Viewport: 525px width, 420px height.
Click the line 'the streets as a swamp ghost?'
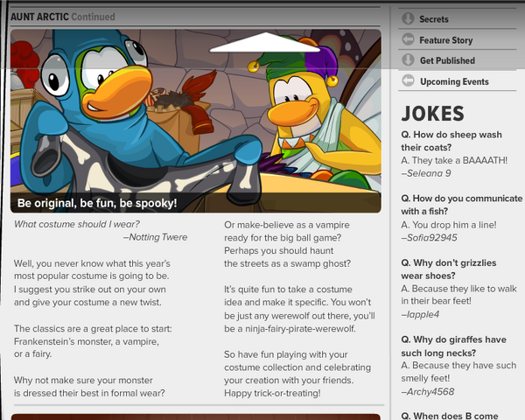point(287,263)
